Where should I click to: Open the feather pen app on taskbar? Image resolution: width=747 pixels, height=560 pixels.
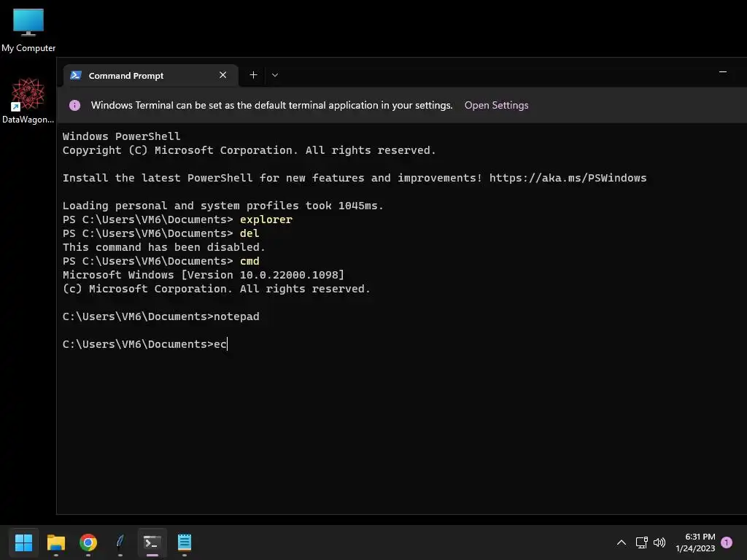click(120, 542)
